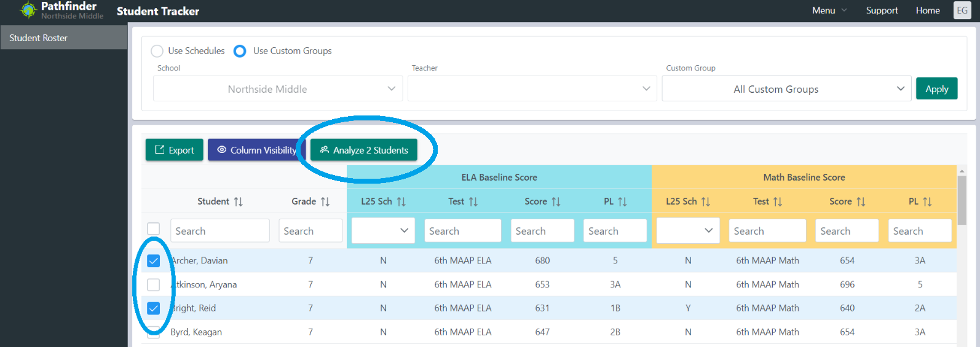Viewport: 980px width, 347px height.
Task: Click Bright, Reid Math L25 value Y
Action: tap(688, 308)
